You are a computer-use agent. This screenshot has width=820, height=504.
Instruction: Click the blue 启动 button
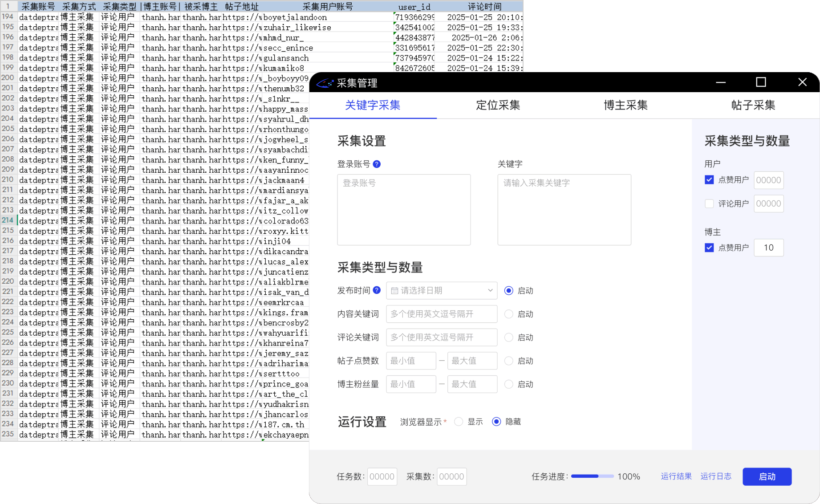(x=767, y=476)
